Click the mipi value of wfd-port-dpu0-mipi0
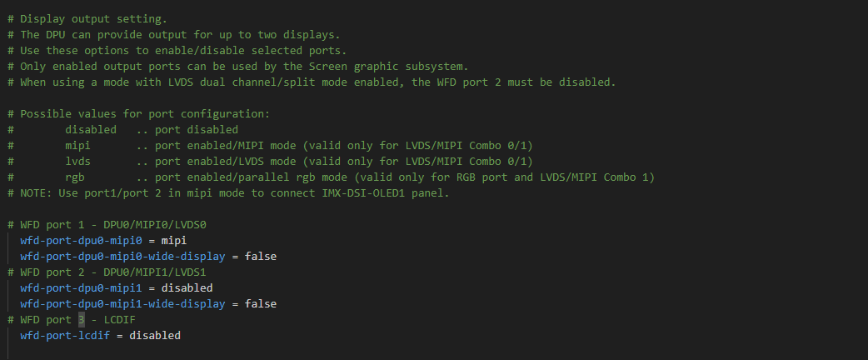The image size is (868, 360). [175, 241]
